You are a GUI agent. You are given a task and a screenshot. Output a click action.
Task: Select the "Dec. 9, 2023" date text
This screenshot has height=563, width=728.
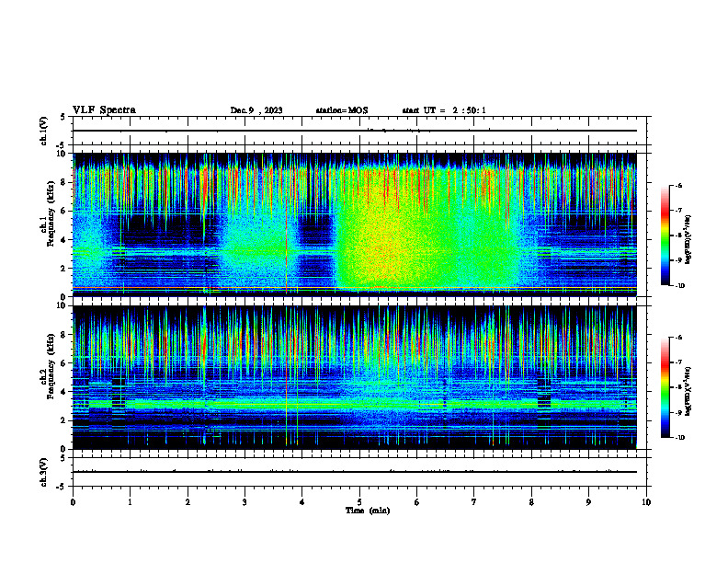coord(256,110)
